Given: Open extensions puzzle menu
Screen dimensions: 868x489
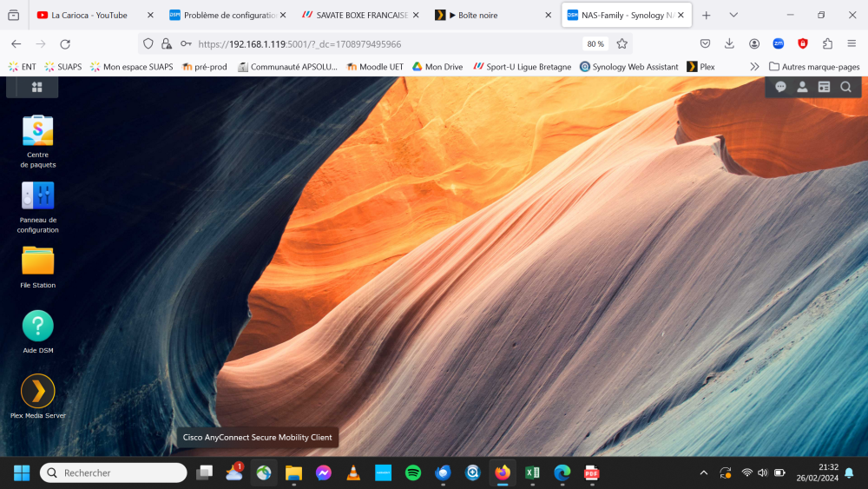Looking at the screenshot, I should pyautogui.click(x=827, y=43).
